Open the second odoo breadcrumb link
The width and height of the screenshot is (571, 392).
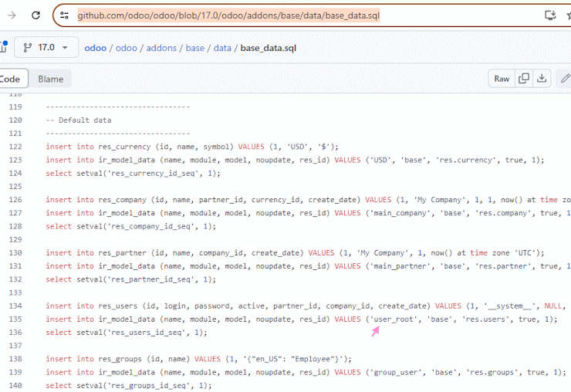(127, 48)
